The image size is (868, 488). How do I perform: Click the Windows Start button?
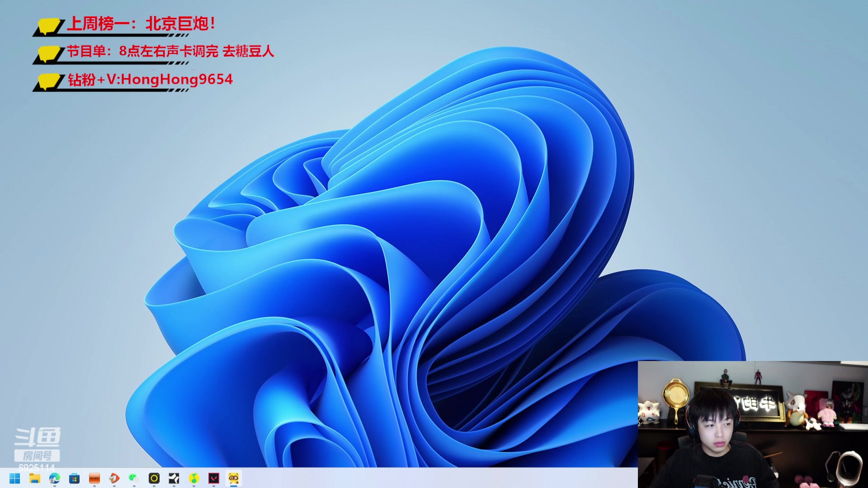[14, 478]
